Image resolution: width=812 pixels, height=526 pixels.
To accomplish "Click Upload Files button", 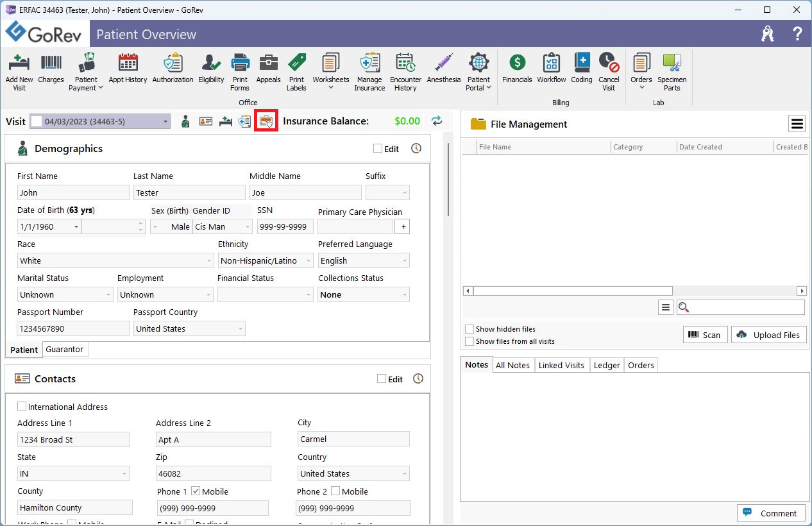I will (768, 334).
